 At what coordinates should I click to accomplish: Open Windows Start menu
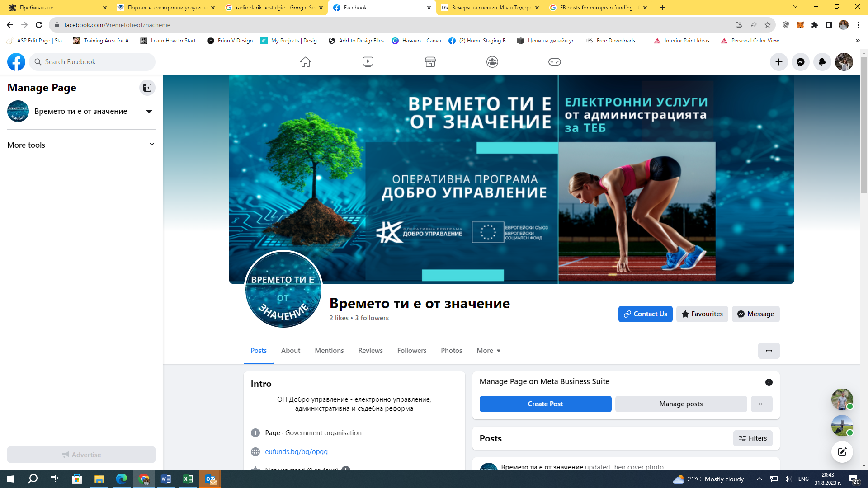click(11, 479)
